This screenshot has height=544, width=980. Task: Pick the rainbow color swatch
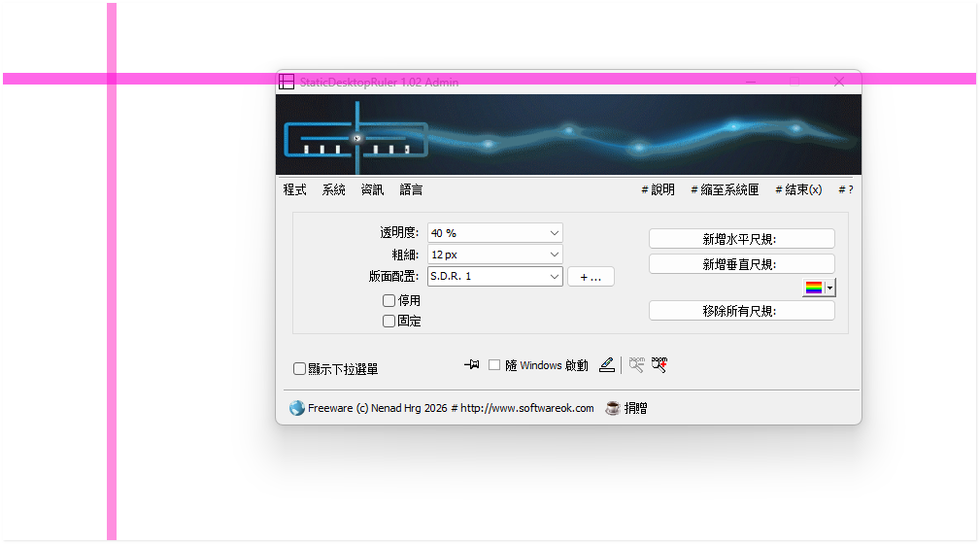pos(814,288)
